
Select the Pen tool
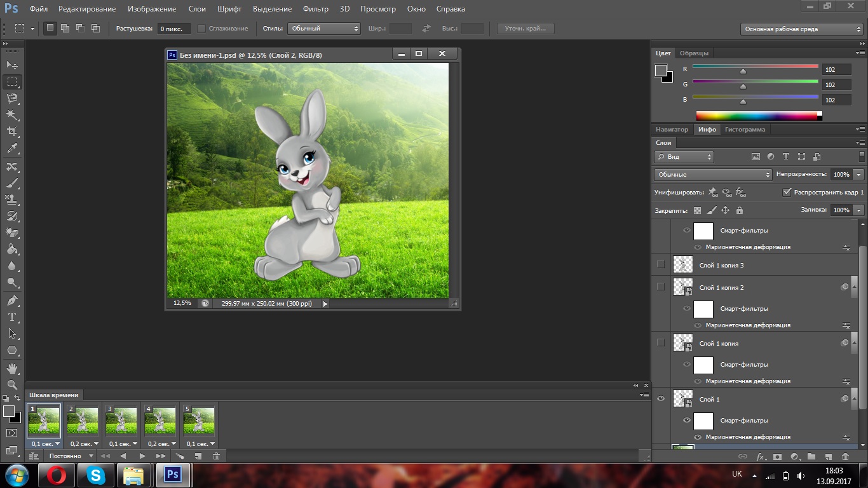click(x=12, y=300)
